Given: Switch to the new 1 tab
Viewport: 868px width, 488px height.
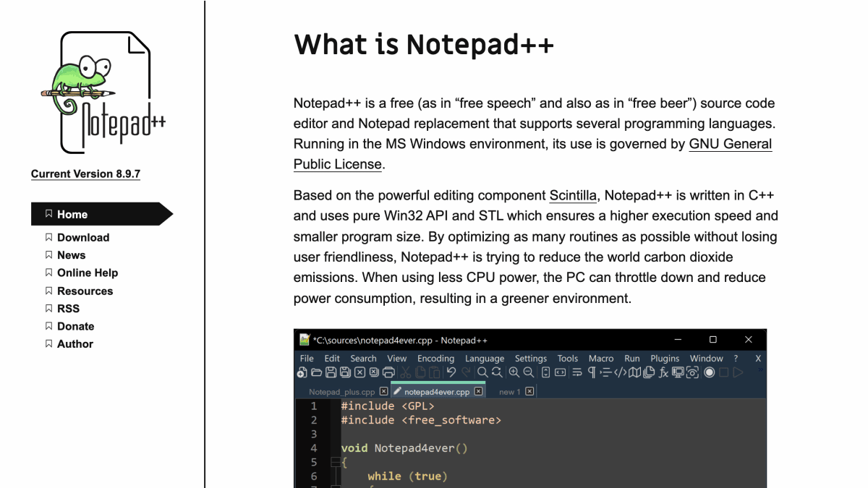Looking at the screenshot, I should point(510,392).
